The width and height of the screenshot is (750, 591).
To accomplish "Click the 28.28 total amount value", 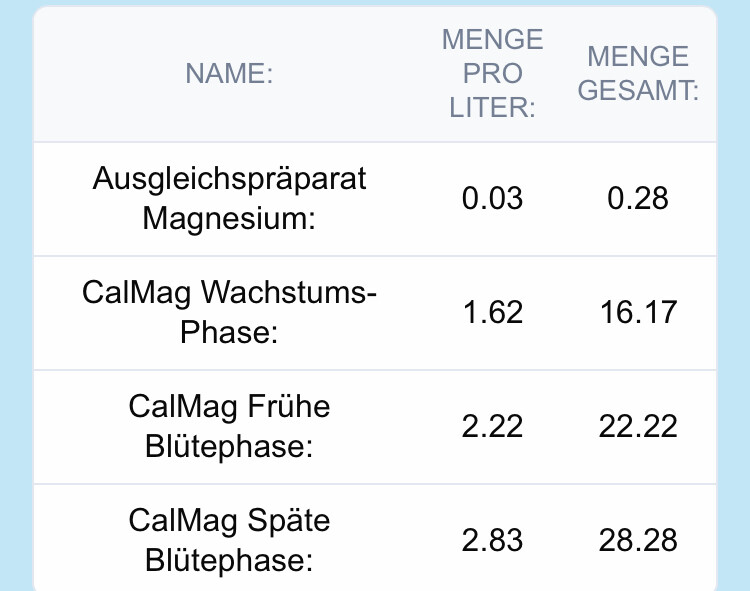I will coord(638,540).
